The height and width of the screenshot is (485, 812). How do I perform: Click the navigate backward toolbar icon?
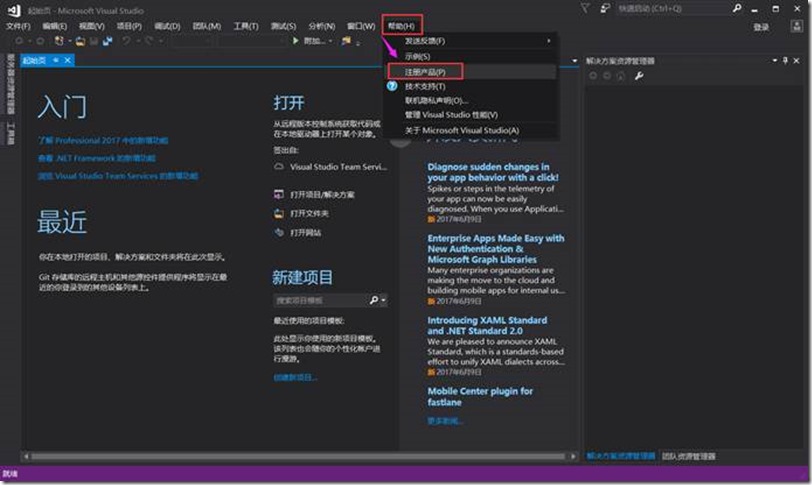(x=19, y=40)
